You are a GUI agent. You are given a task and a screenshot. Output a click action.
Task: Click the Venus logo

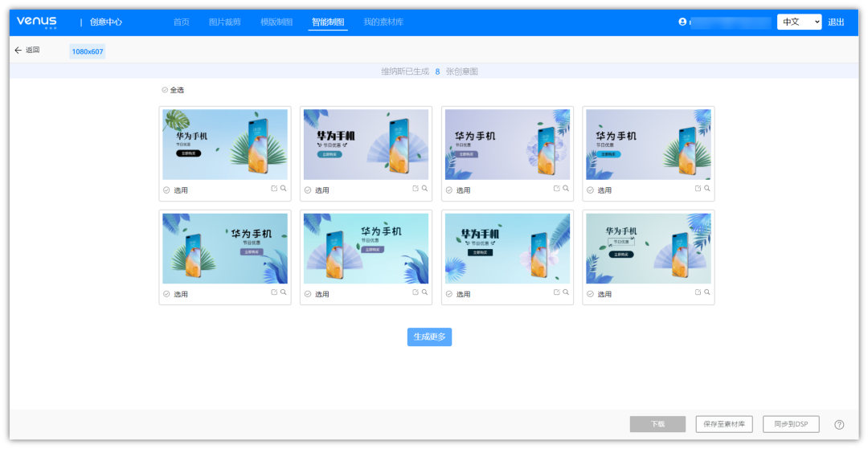(37, 22)
